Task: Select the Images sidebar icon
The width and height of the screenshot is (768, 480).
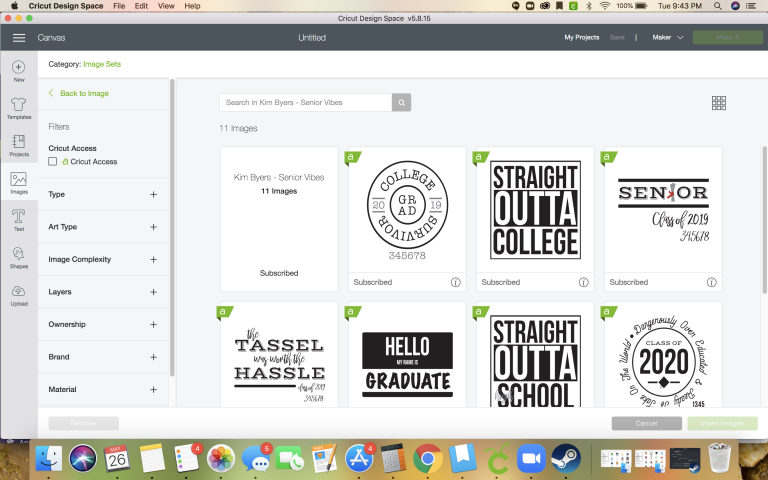Action: click(x=19, y=183)
